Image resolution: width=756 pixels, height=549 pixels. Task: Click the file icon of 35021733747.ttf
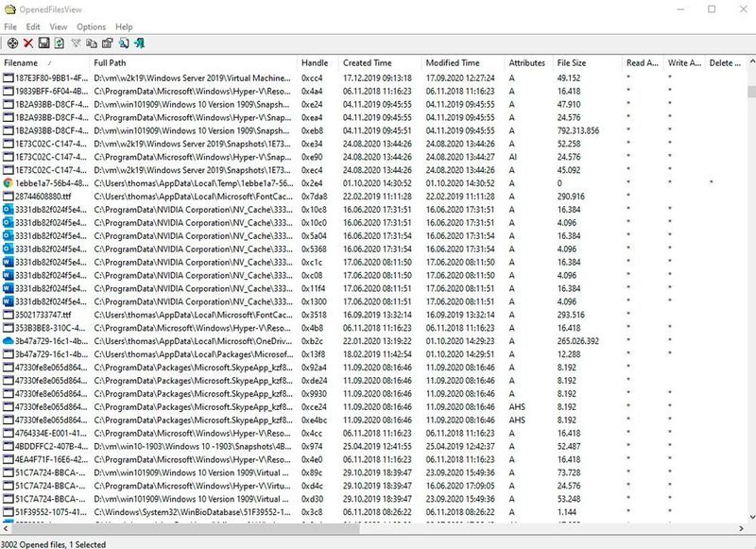tap(8, 315)
